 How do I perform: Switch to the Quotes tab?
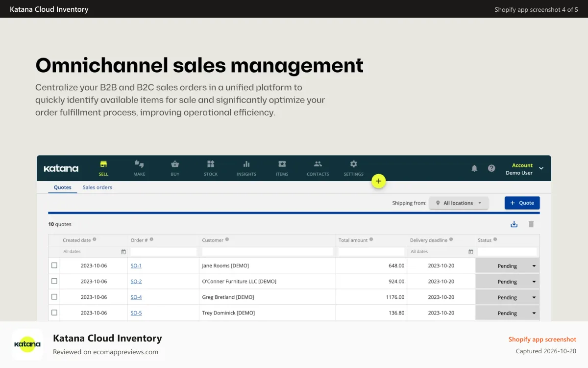[x=63, y=187]
